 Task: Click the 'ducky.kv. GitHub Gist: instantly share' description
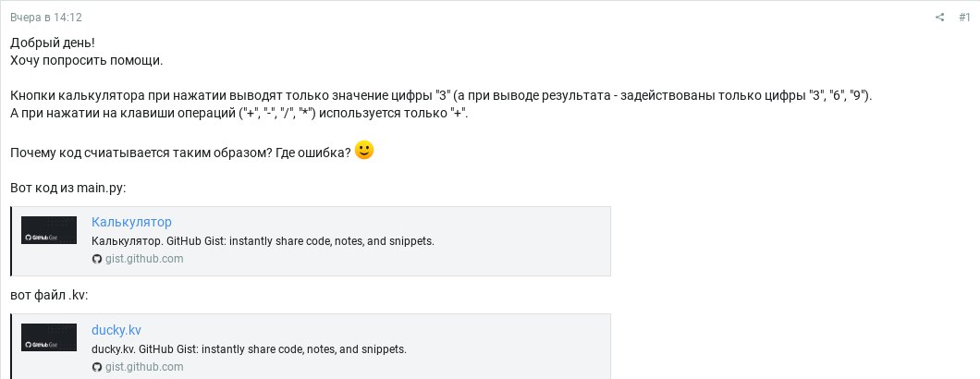[x=249, y=349]
